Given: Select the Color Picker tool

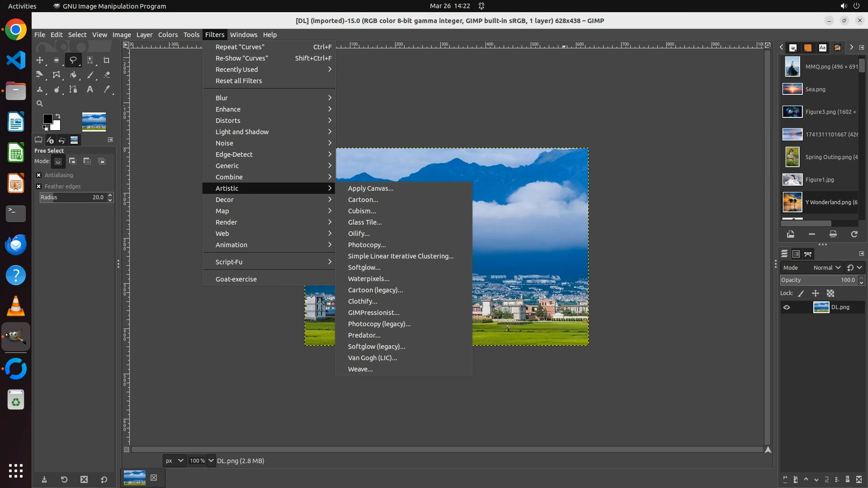Looking at the screenshot, I should [107, 89].
